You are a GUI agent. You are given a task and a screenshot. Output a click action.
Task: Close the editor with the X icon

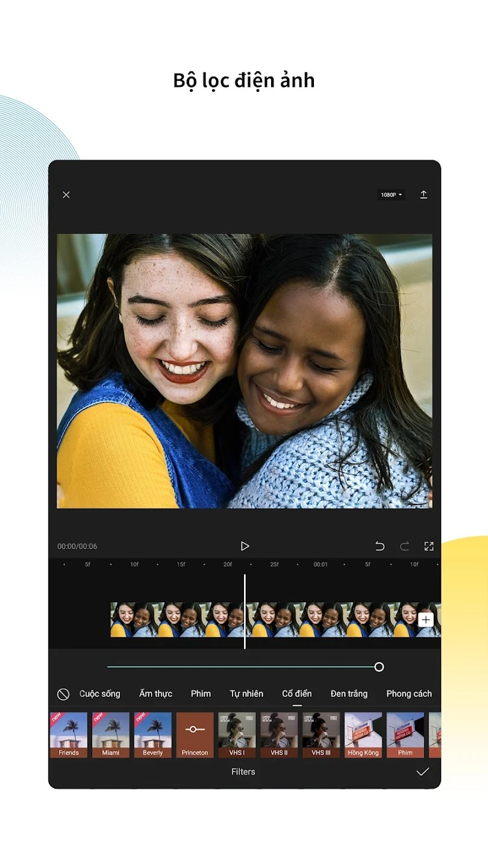coord(66,195)
